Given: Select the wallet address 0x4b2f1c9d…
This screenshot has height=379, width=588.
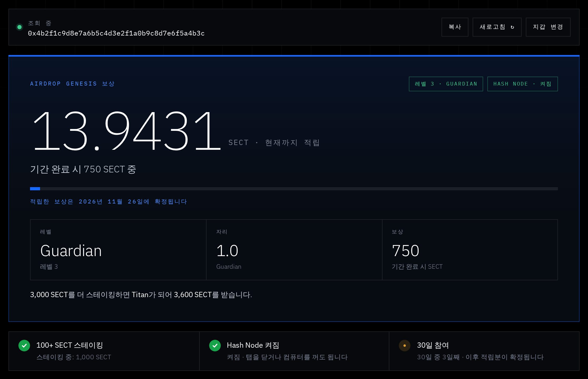Looking at the screenshot, I should 116,33.
